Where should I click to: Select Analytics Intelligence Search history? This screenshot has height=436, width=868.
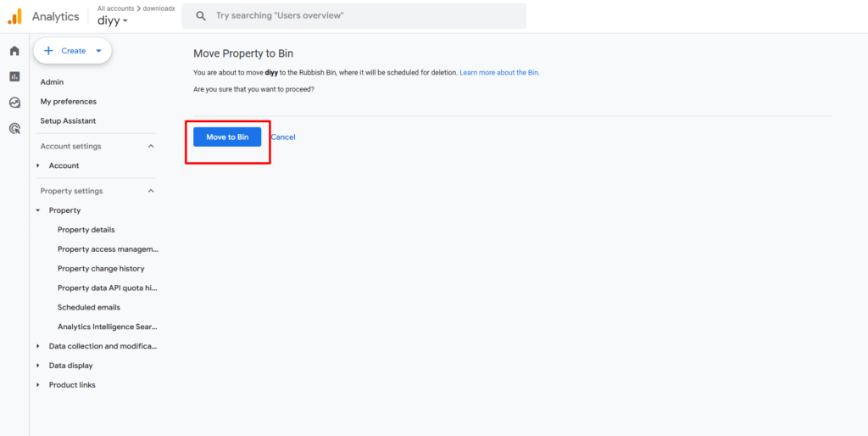[108, 327]
